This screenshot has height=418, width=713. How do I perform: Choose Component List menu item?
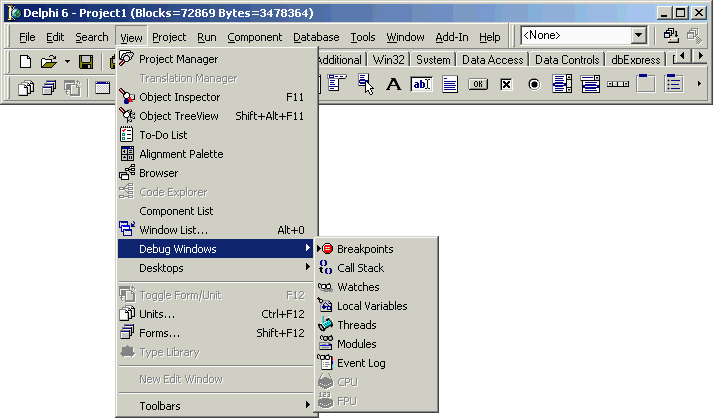216,211
